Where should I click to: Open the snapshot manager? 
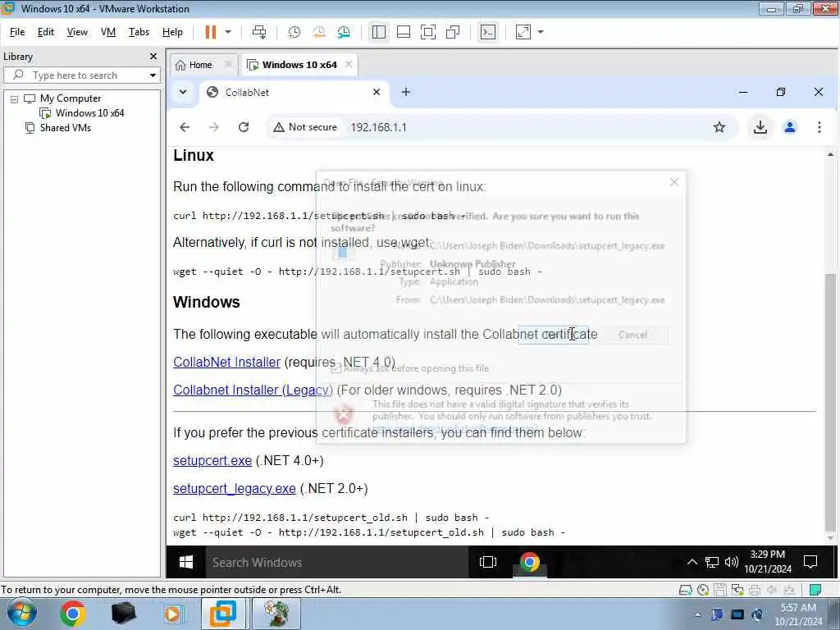[344, 32]
